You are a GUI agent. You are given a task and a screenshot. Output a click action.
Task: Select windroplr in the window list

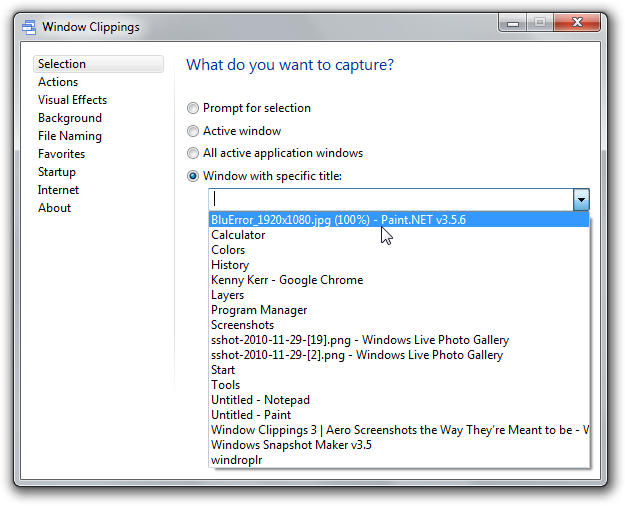[x=399, y=460]
